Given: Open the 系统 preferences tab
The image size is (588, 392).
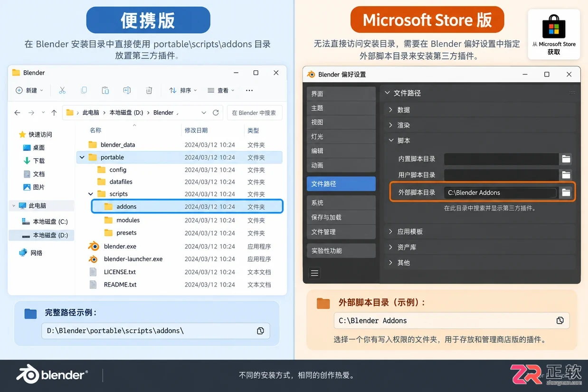Looking at the screenshot, I should tap(341, 203).
